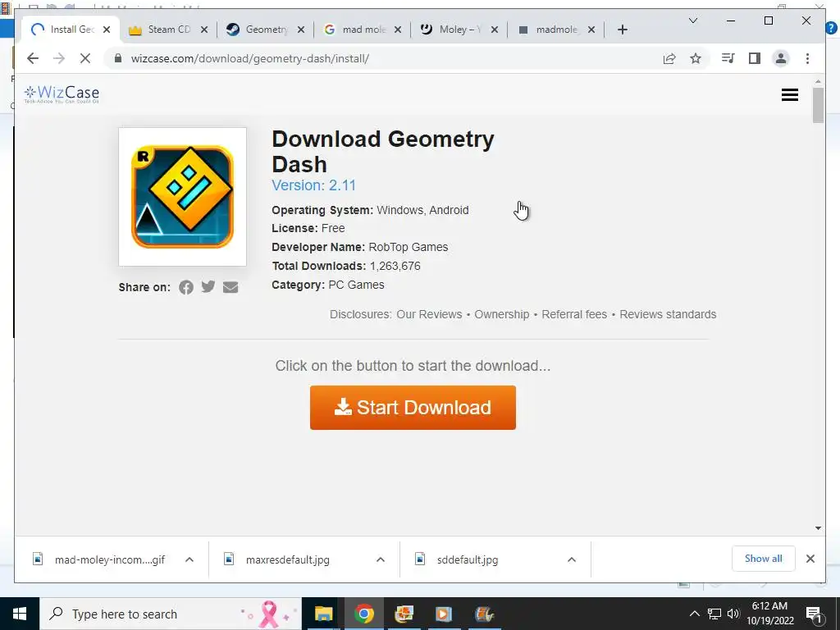Open the Reviews standards link
Screen dimensions: 840x630
click(668, 314)
